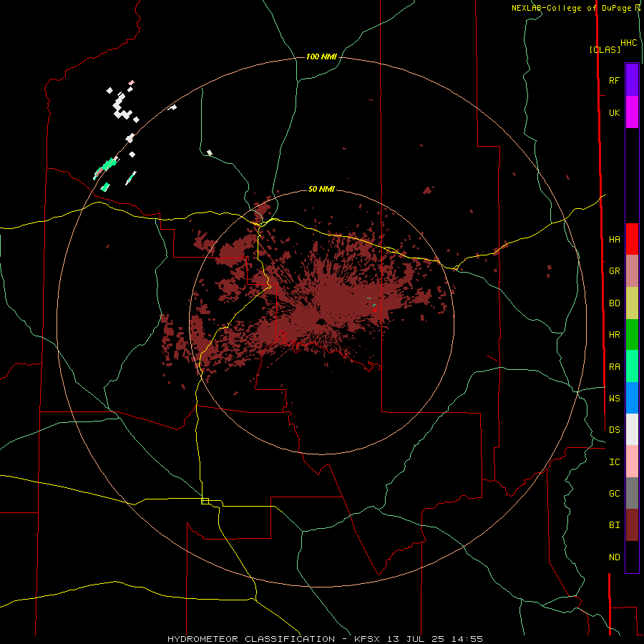Click the ND legend label

point(614,557)
